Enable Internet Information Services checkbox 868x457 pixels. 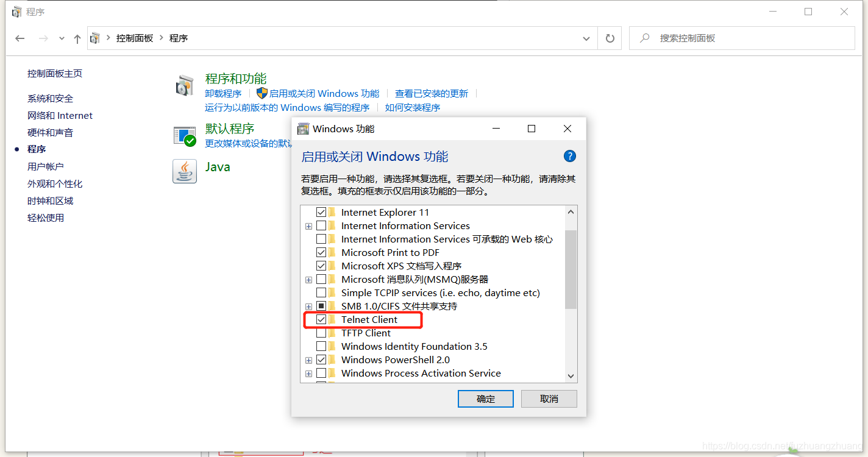click(x=321, y=225)
